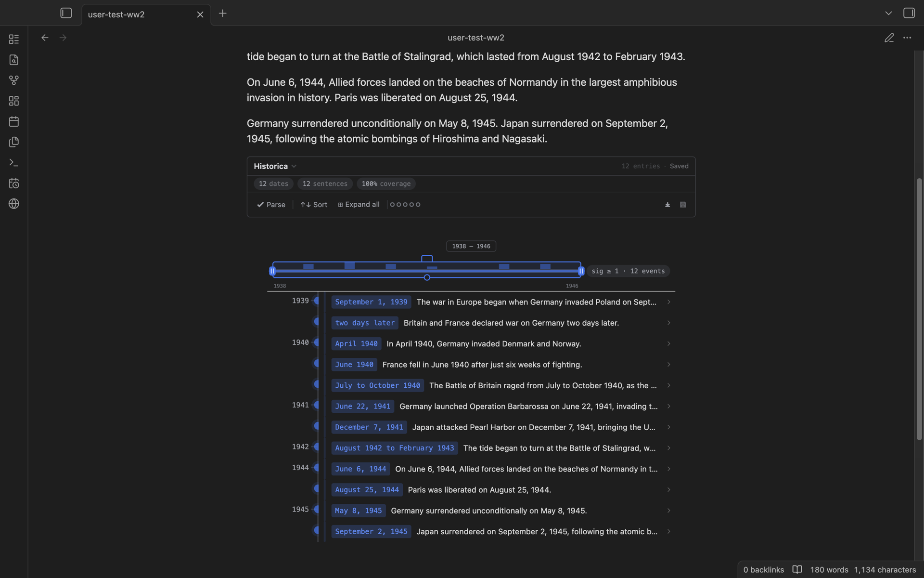The height and width of the screenshot is (578, 924).
Task: Click the June 6, 1944 date chip
Action: coord(360,469)
